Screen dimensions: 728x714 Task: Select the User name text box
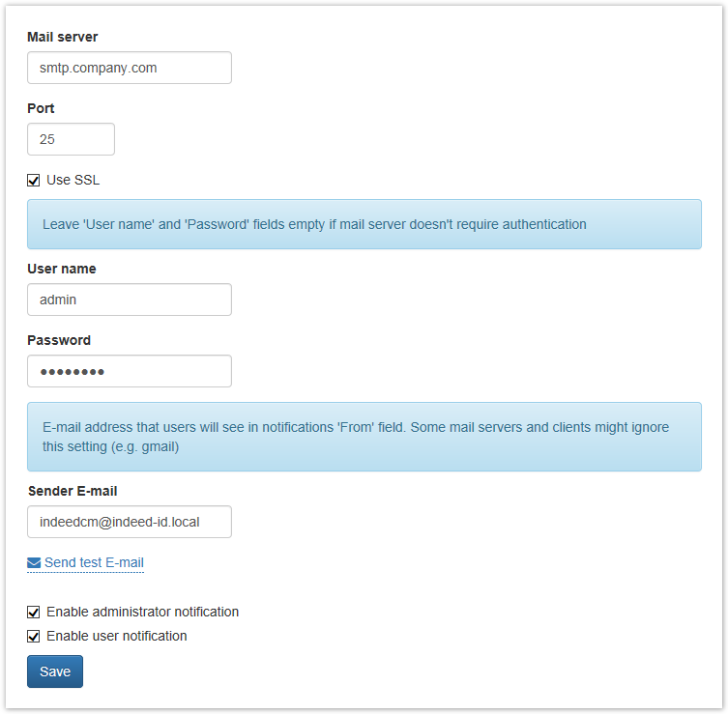click(130, 300)
